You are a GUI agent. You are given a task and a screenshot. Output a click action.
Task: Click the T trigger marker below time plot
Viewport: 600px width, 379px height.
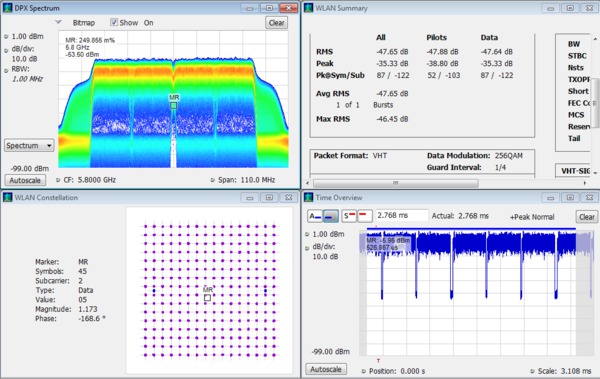[x=378, y=361]
